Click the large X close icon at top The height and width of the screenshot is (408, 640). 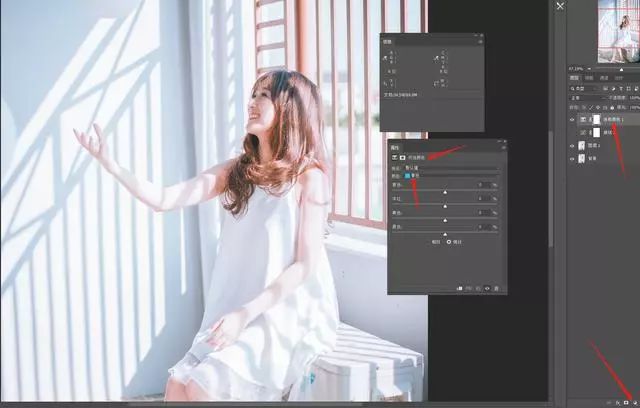pyautogui.click(x=560, y=6)
